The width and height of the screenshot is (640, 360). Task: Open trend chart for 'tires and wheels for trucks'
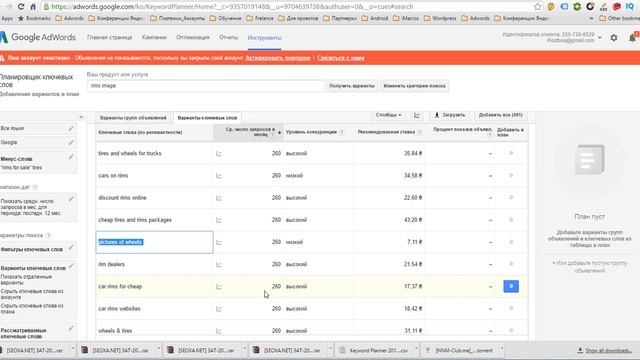[219, 153]
